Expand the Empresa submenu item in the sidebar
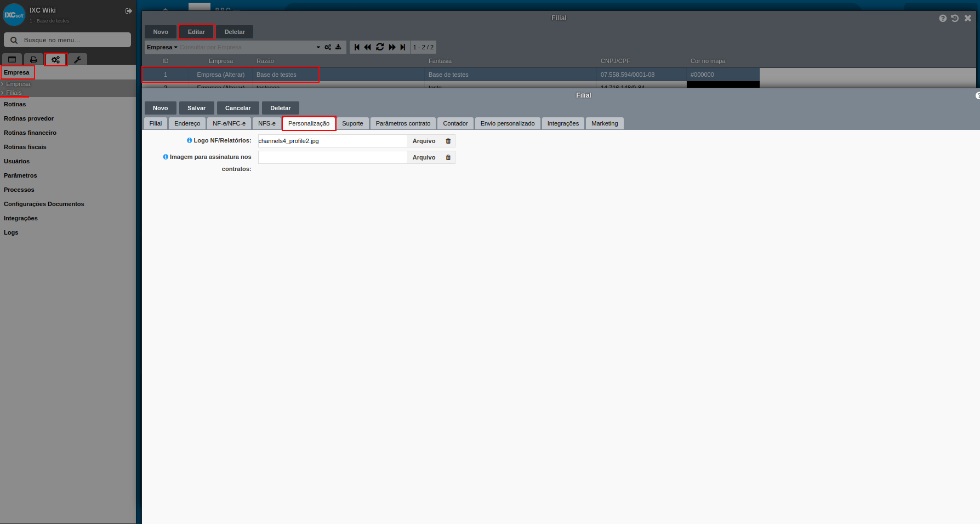The image size is (980, 524). pos(18,84)
